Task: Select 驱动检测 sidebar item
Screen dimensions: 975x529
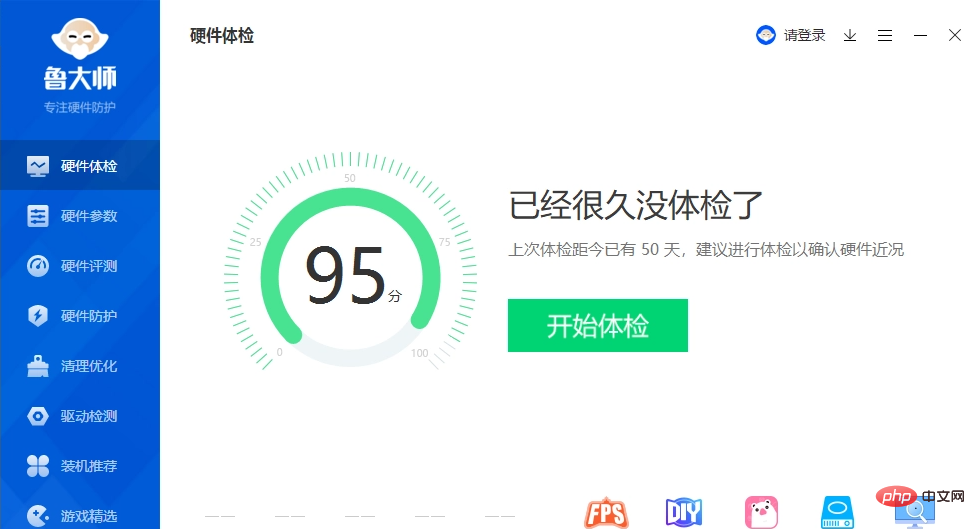Action: 80,416
